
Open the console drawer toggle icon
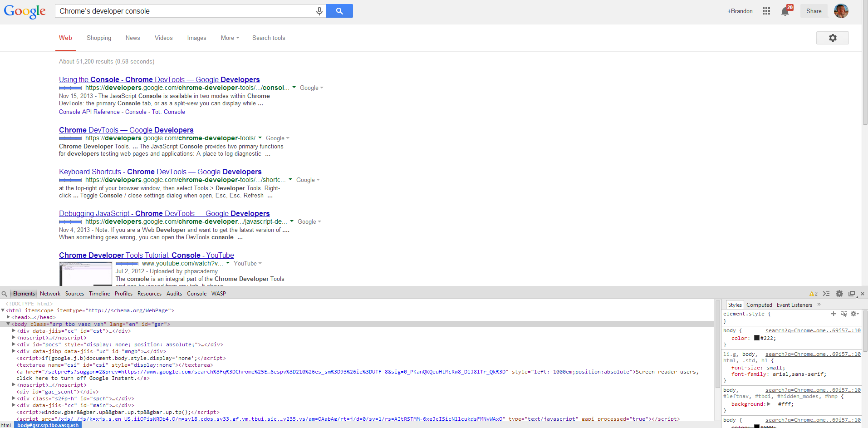(826, 294)
